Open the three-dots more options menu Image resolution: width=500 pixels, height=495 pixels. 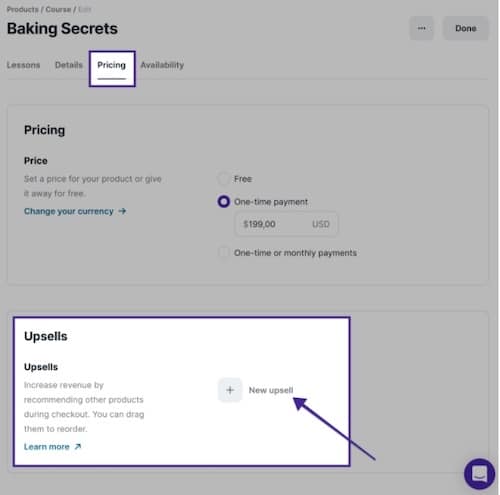coord(421,28)
